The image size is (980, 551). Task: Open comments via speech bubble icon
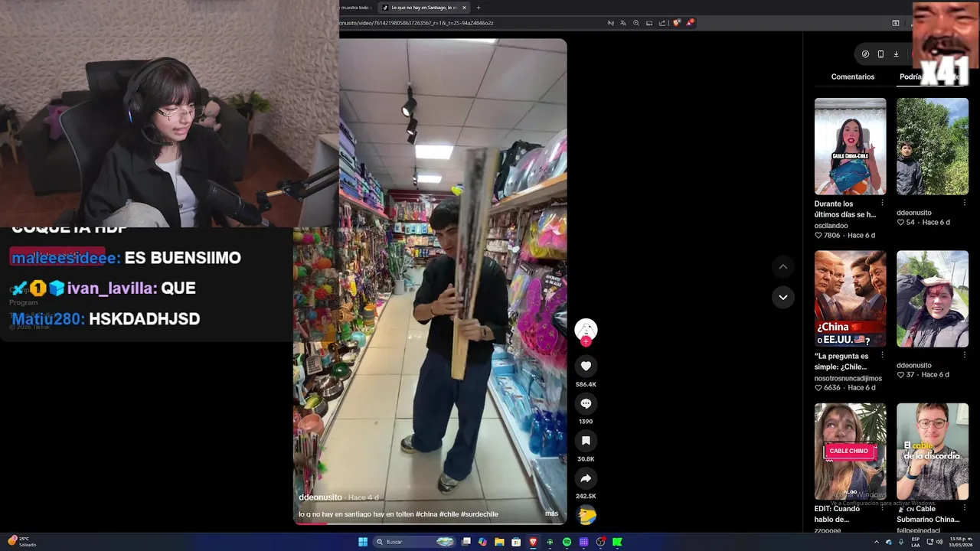(586, 403)
